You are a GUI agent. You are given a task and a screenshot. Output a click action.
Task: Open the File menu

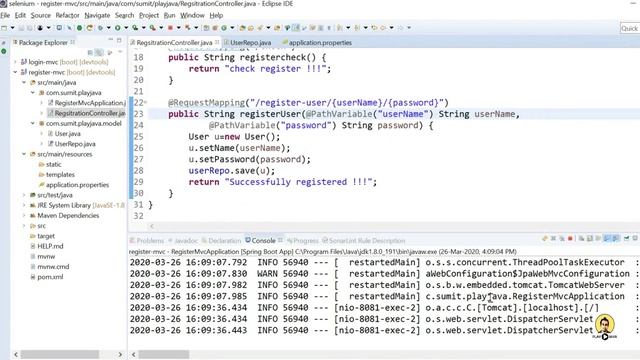coord(5,15)
